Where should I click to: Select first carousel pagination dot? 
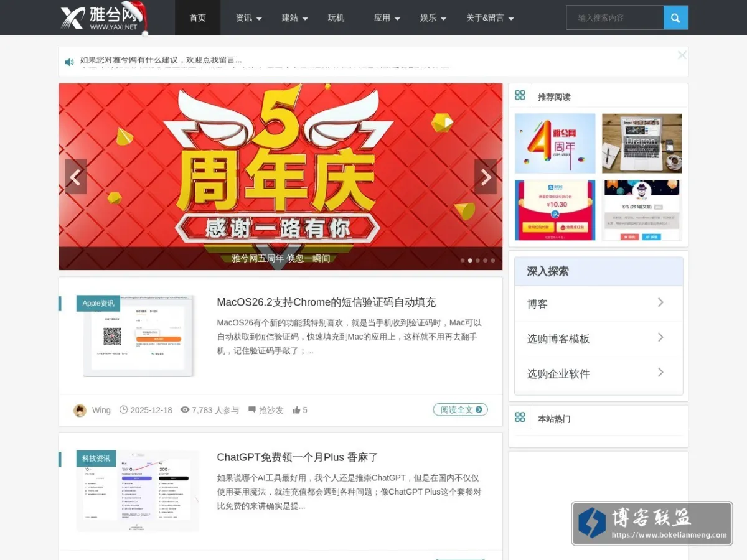(463, 261)
